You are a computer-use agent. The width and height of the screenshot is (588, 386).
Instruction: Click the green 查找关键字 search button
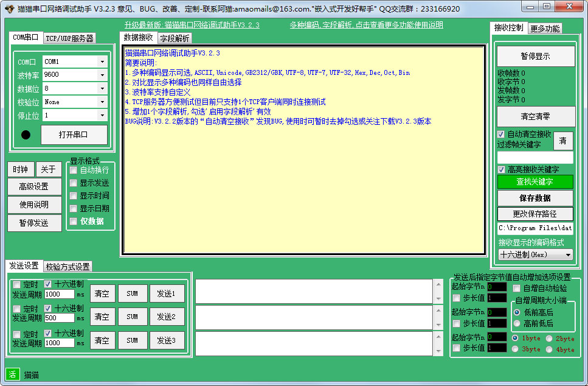coord(536,182)
